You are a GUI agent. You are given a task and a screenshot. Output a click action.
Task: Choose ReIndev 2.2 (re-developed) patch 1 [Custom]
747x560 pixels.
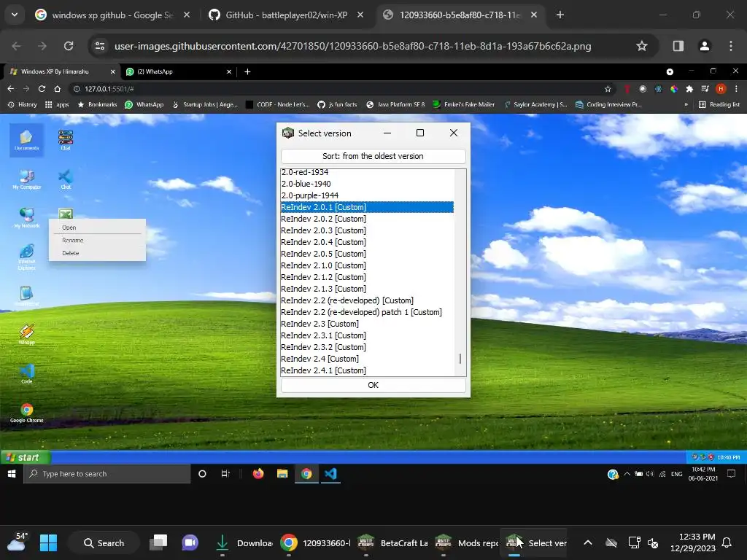367,312
